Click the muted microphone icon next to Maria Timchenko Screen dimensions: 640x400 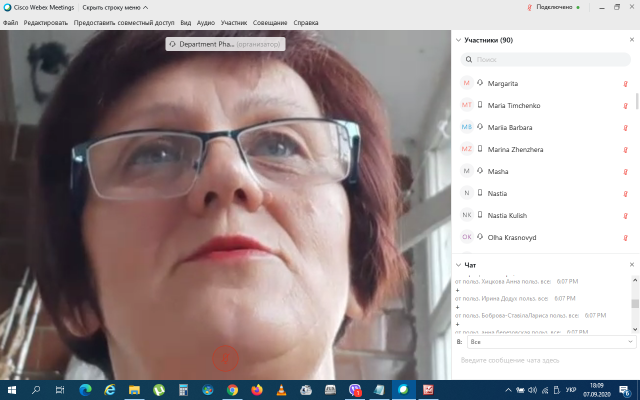(625, 106)
